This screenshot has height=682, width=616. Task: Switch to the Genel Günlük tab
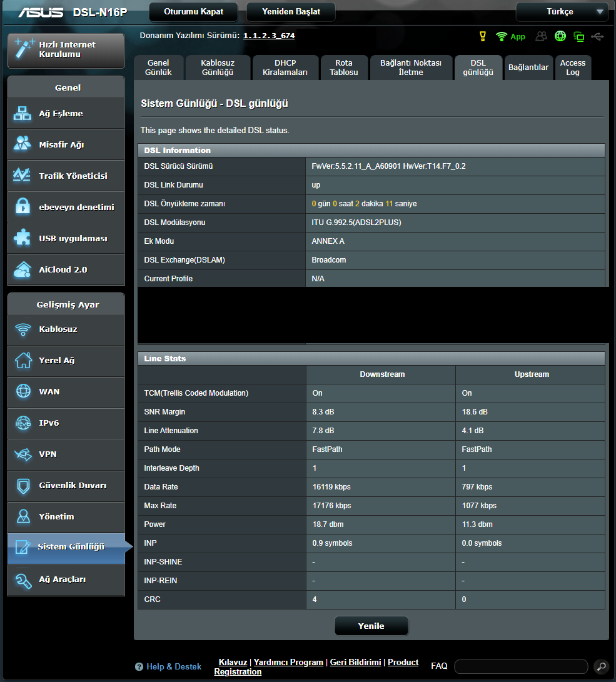pos(158,68)
